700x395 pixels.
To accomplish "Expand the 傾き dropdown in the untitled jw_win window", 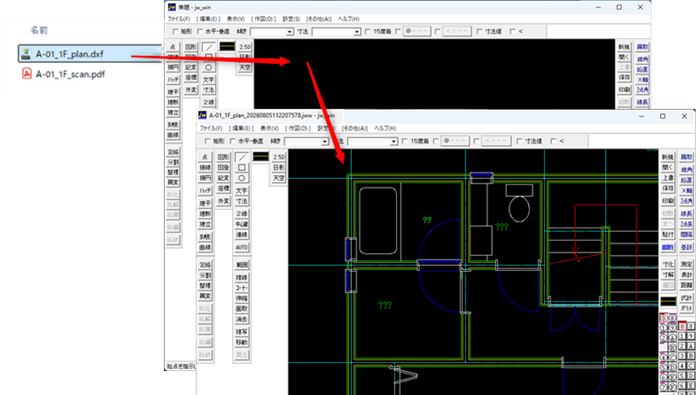I will point(290,32).
